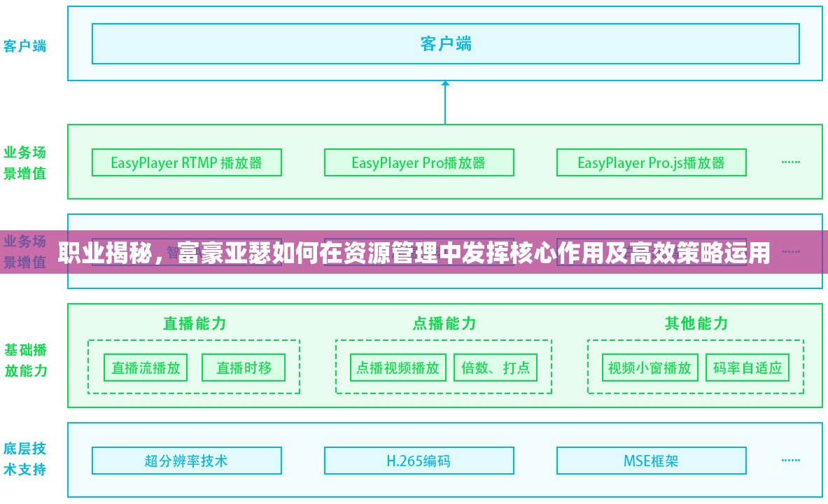This screenshot has height=504, width=828.
Task: Open the MSE框架 module
Action: [651, 460]
